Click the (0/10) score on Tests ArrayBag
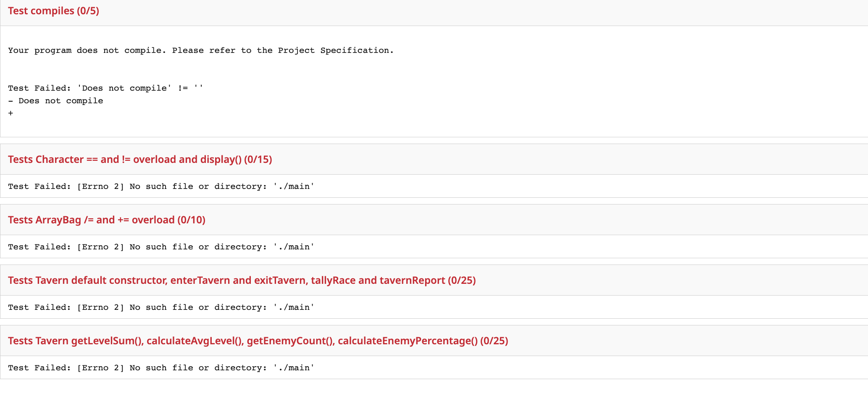The width and height of the screenshot is (868, 393). tap(191, 220)
